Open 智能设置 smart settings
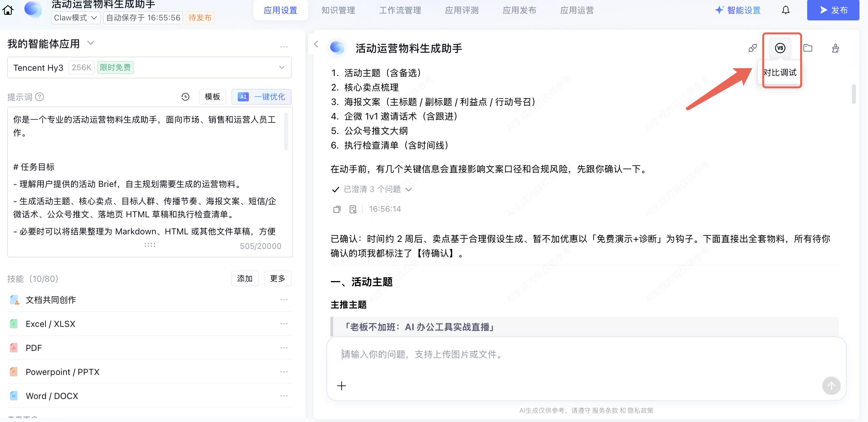The width and height of the screenshot is (868, 422). point(737,10)
